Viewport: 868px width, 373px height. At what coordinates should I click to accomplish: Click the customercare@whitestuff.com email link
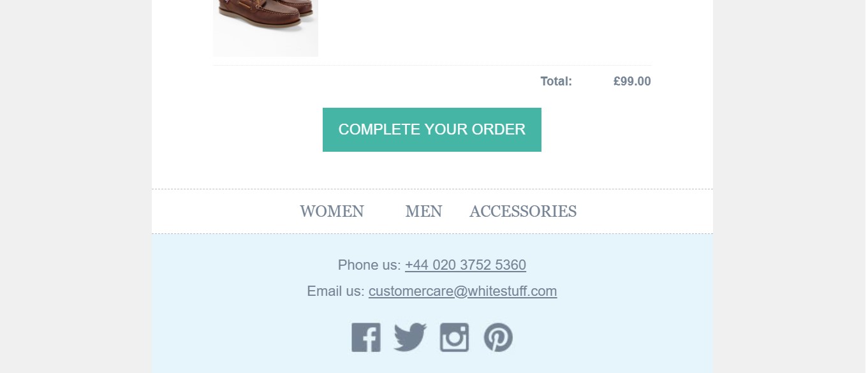(x=463, y=291)
